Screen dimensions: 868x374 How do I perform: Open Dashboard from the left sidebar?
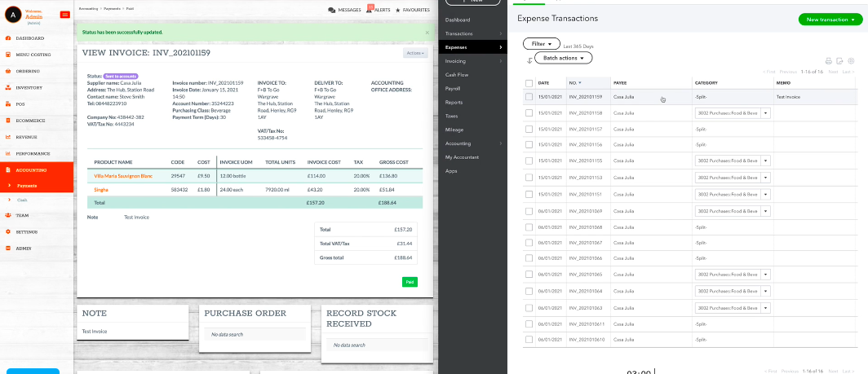point(30,38)
